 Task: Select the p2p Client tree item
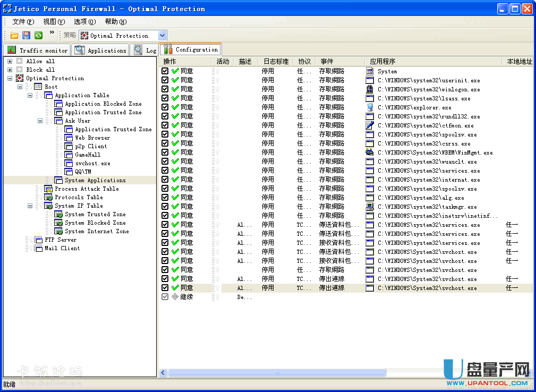[91, 146]
